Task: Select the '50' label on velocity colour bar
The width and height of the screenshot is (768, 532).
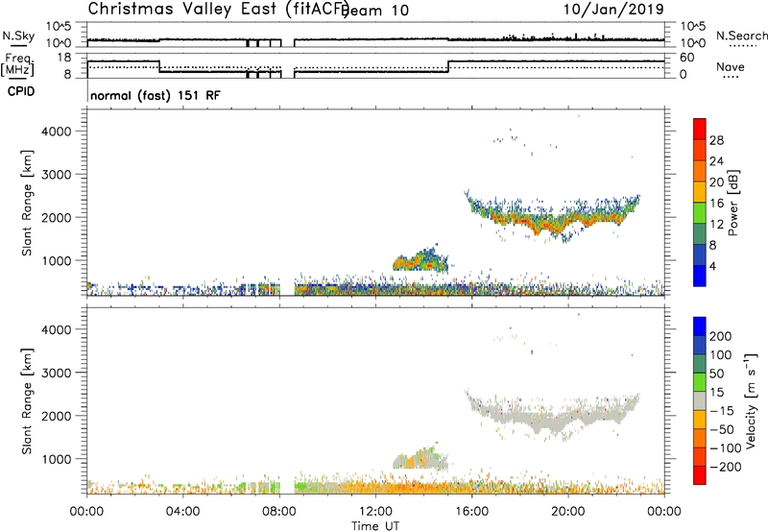Action: [x=716, y=374]
